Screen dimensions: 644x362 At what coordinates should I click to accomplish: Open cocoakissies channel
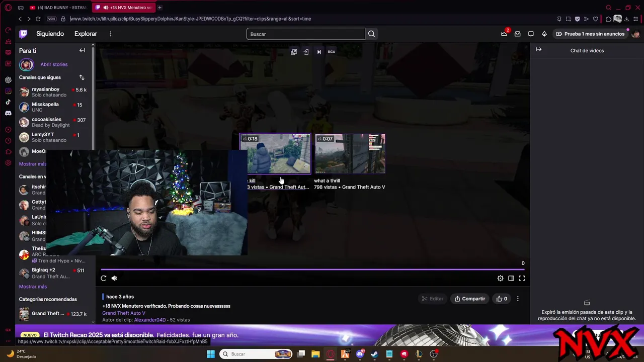click(54, 122)
